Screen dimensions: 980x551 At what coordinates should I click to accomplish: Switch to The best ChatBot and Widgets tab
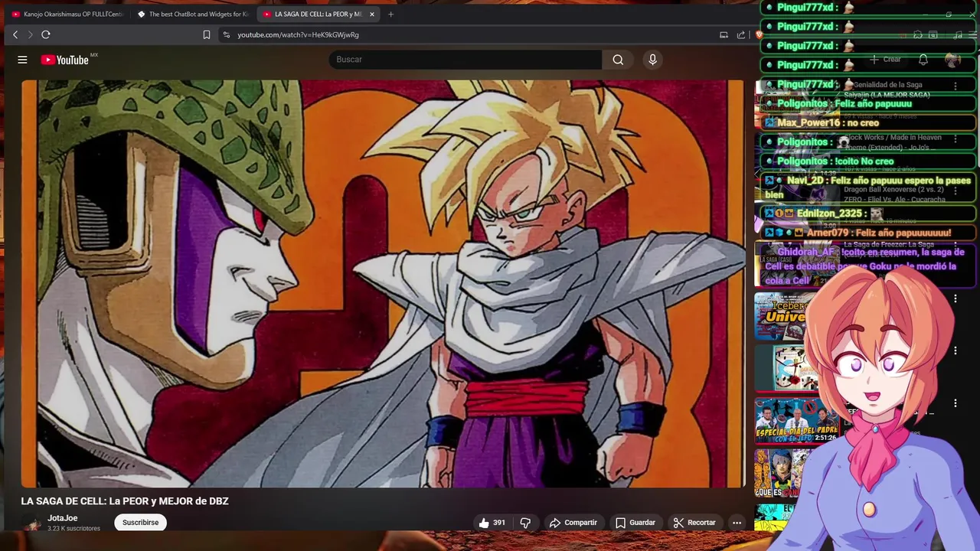tap(193, 14)
